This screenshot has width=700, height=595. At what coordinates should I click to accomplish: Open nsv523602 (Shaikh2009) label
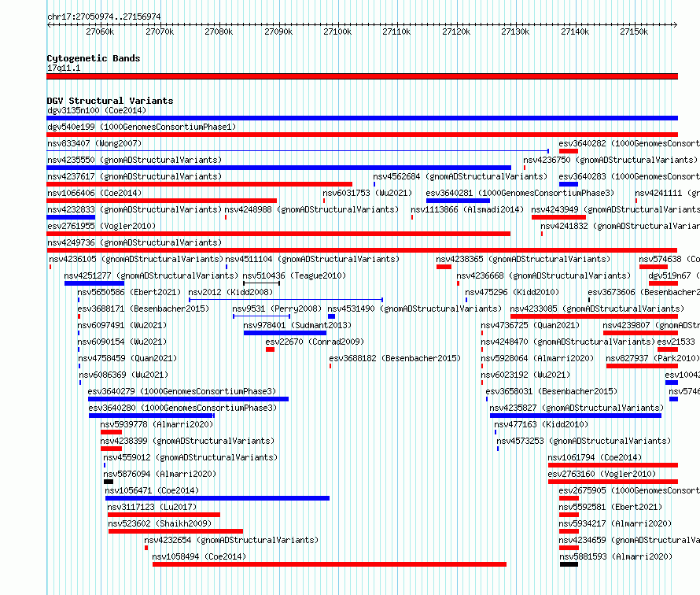(x=160, y=523)
